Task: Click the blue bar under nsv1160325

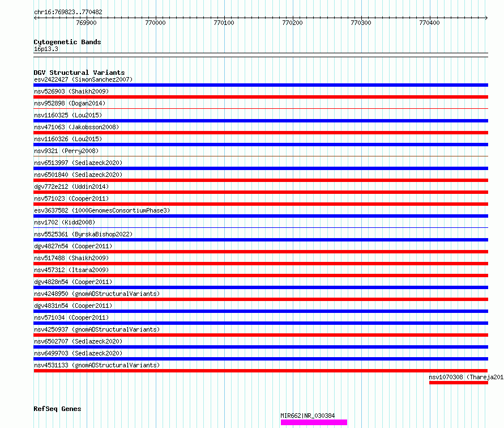Action: [260, 121]
